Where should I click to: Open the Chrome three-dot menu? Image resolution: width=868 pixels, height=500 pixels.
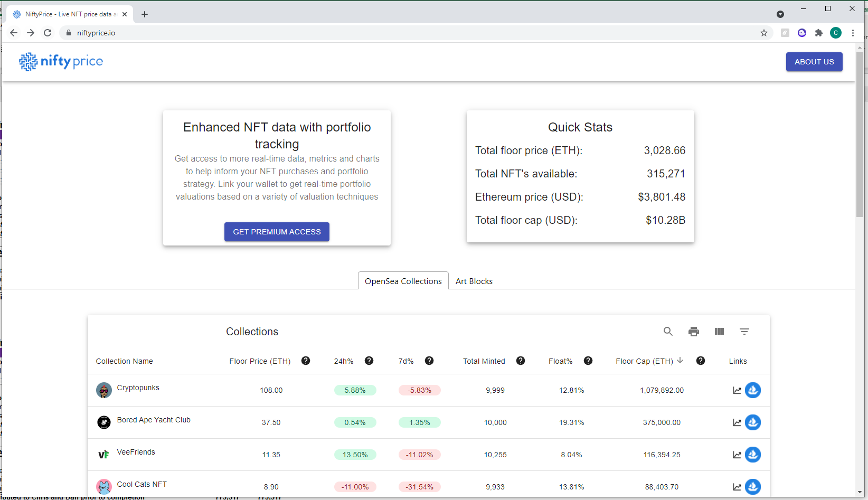coord(853,33)
